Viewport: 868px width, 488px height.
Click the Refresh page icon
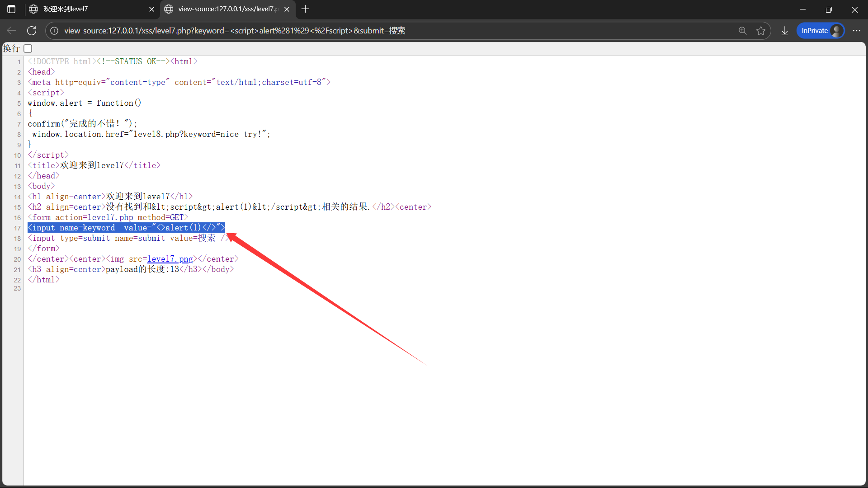[32, 31]
